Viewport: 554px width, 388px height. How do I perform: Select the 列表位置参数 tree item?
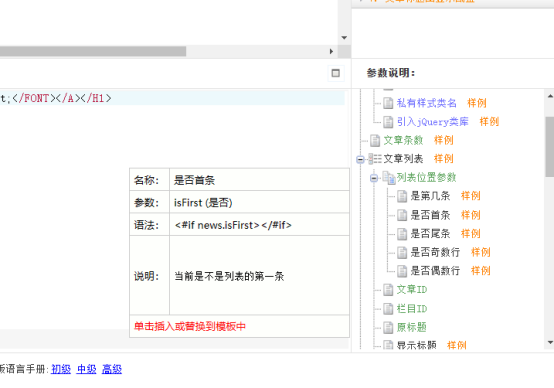tap(426, 177)
